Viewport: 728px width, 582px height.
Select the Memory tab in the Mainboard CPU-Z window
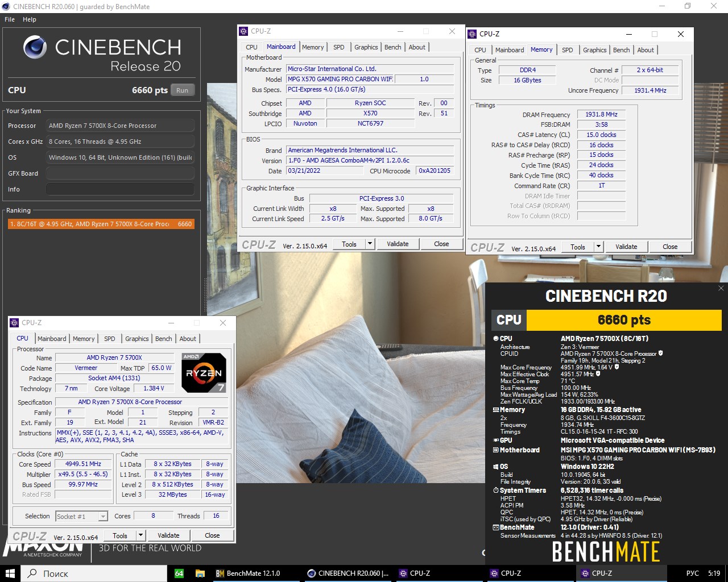pyautogui.click(x=313, y=47)
